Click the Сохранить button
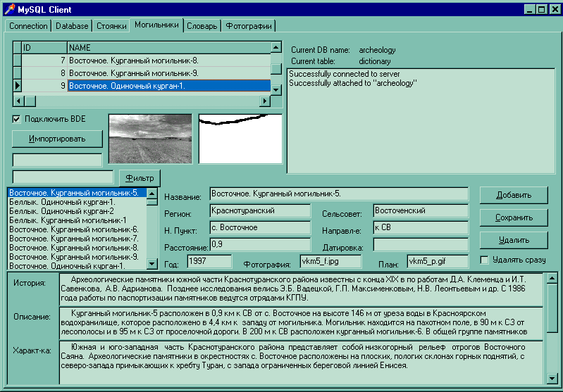Screen dimensions: 563x392 [514, 217]
